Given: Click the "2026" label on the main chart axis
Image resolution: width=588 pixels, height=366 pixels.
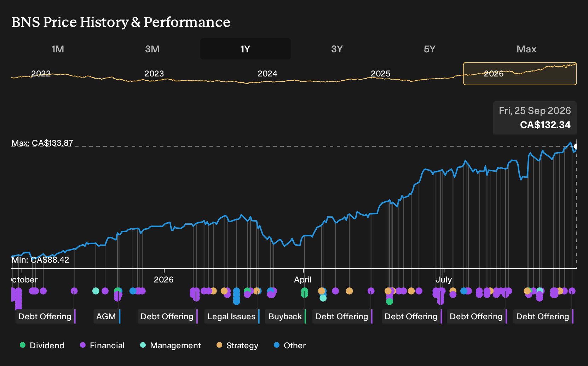Looking at the screenshot, I should pos(164,280).
